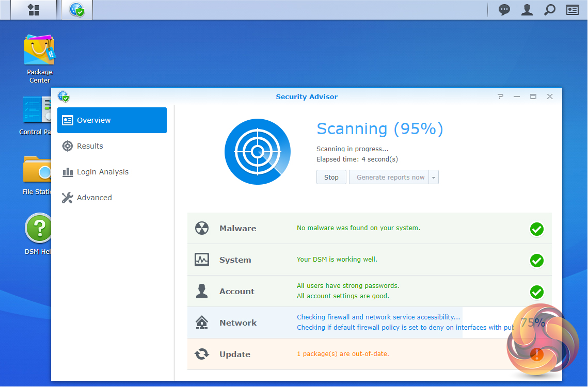
Task: Select the Overview tab in sidebar
Action: coord(112,120)
